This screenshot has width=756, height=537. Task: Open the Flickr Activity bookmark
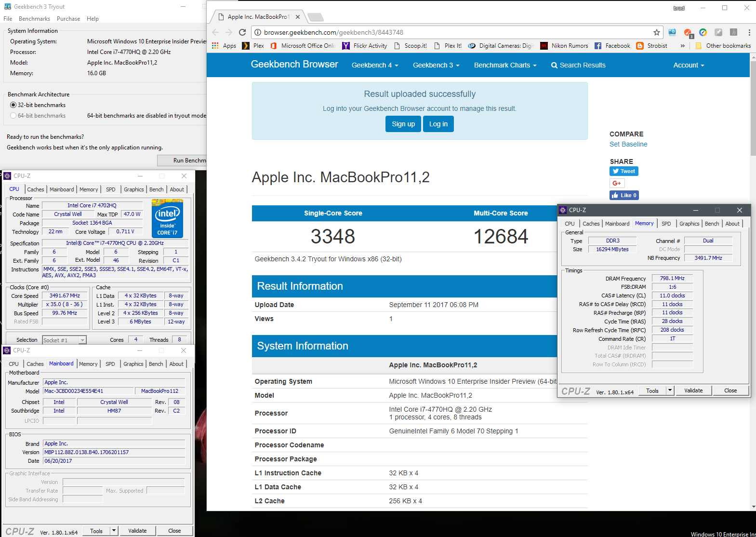(365, 46)
